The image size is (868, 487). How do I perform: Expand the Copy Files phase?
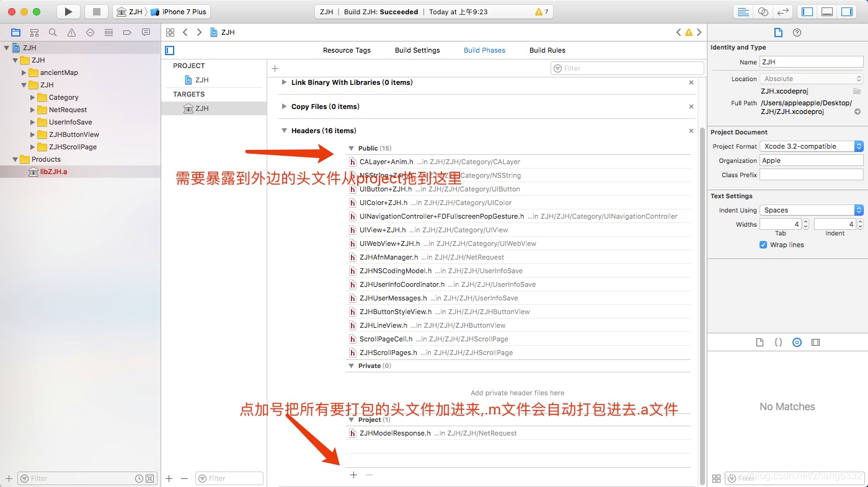pos(285,107)
